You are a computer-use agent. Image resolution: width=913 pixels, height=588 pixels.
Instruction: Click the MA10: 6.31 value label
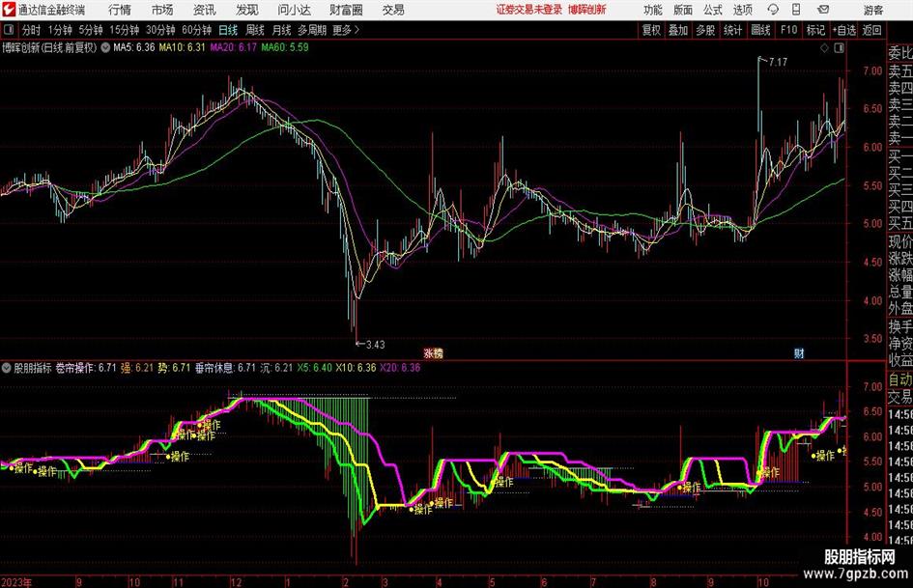click(x=183, y=47)
